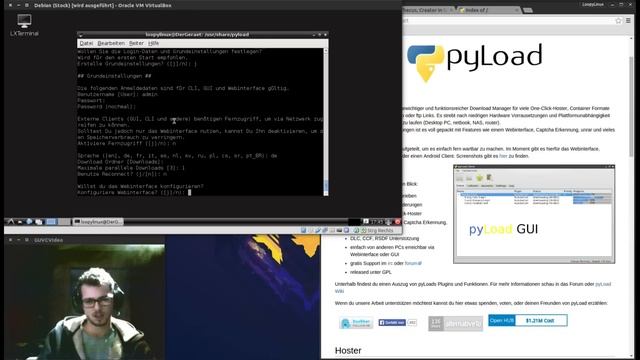Click the Twitter follow button
This screenshot has width=640, height=360.
(356, 323)
